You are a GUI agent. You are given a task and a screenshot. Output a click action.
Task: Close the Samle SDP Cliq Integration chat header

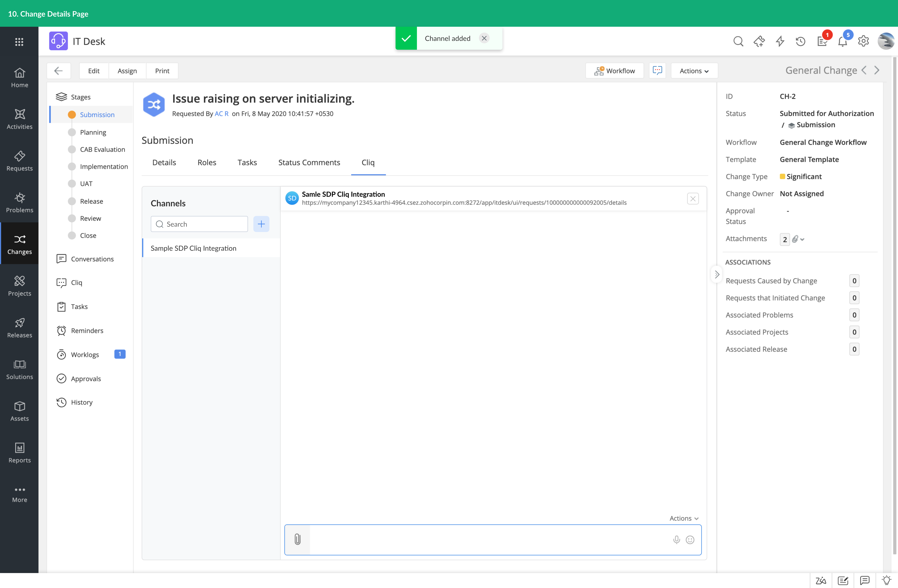coord(693,198)
